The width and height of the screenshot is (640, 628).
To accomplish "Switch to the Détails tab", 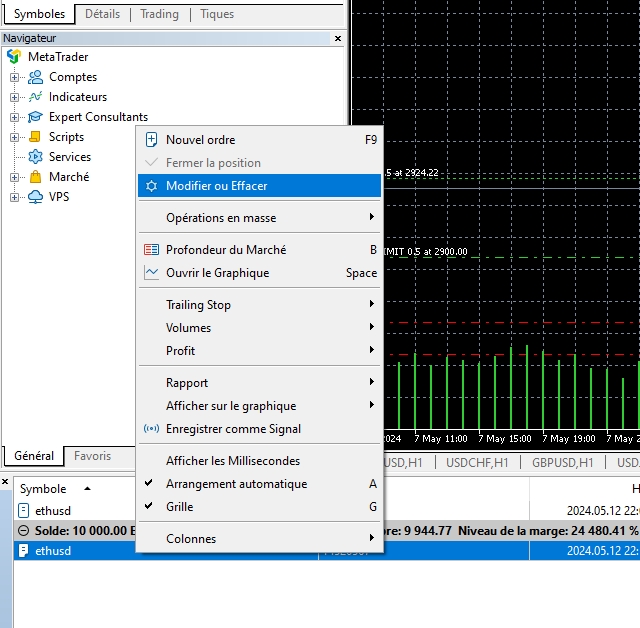I will tap(102, 14).
